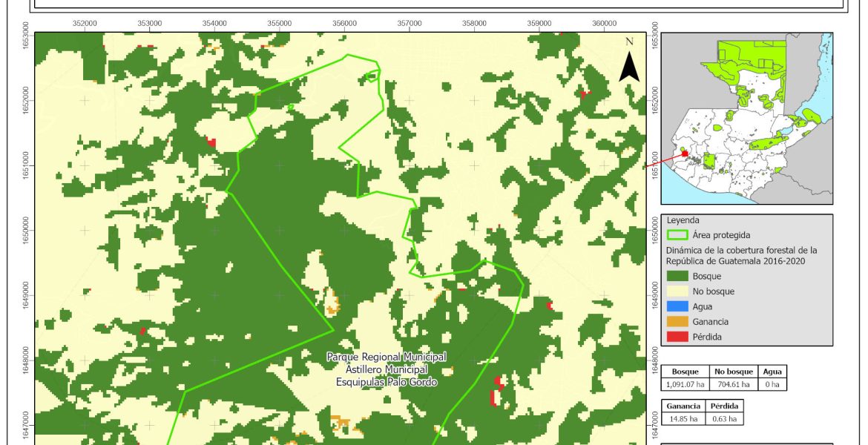This screenshot has width=868, height=445.
Task: Click the red Pérdida legend swatch
Action: (x=677, y=337)
